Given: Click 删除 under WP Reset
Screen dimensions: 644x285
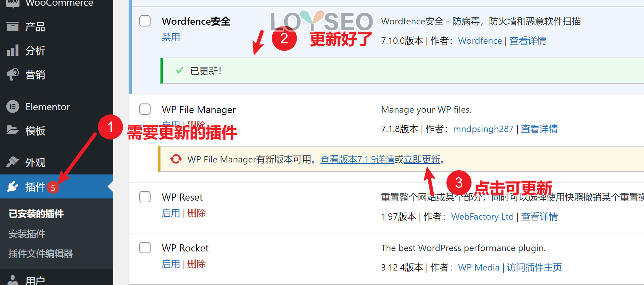Looking at the screenshot, I should [x=196, y=213].
